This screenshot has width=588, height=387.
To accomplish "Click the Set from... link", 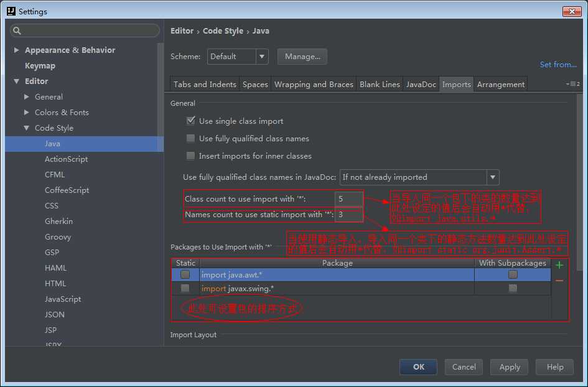I will coord(558,65).
